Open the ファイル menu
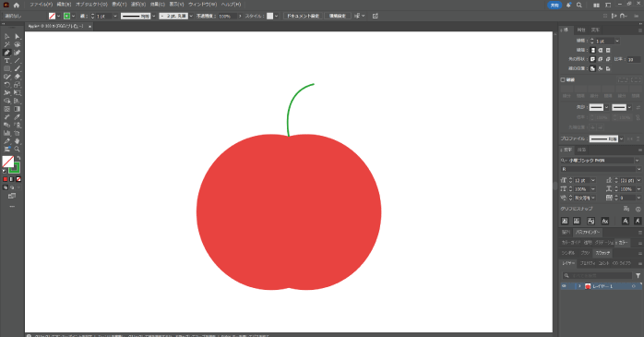Image resolution: width=644 pixels, height=337 pixels. pyautogui.click(x=42, y=5)
